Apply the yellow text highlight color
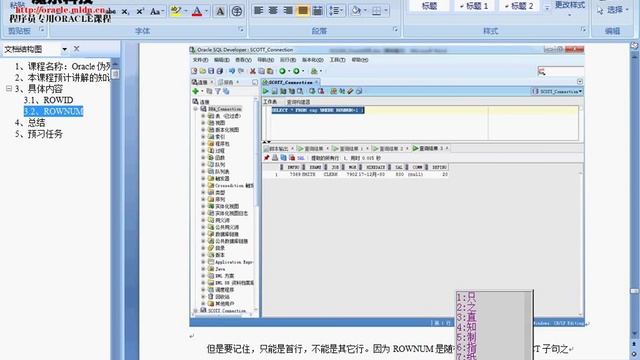640x360 pixels. 176,11
